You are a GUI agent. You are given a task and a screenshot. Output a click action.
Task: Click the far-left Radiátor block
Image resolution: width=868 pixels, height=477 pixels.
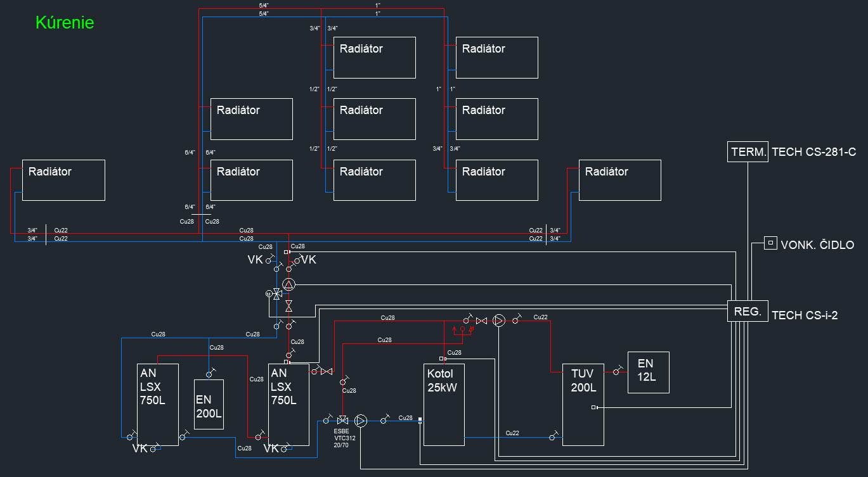pyautogui.click(x=63, y=180)
